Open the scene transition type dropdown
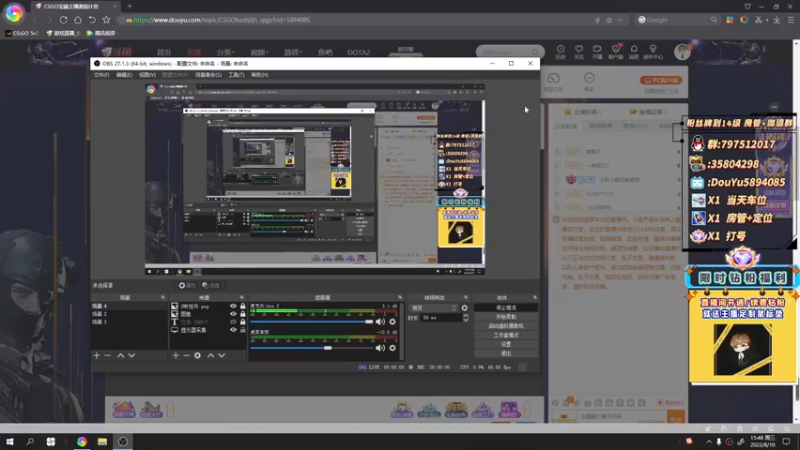The width and height of the screenshot is (800, 450). click(x=433, y=308)
